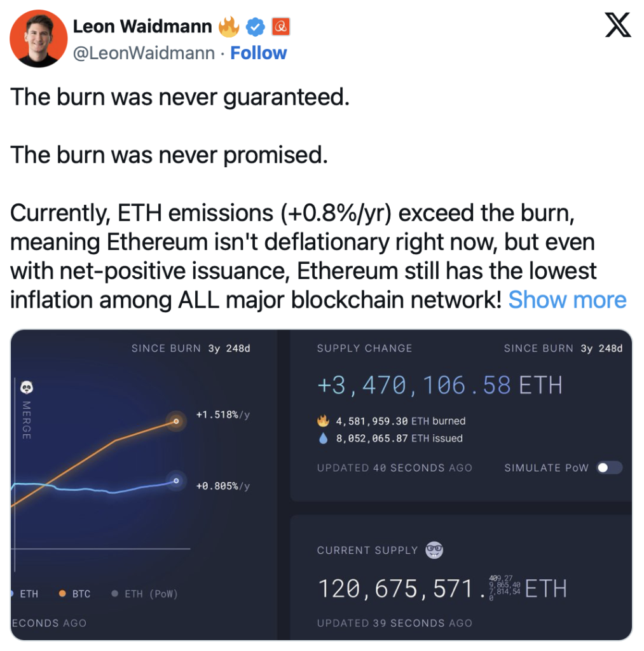Open the @LeonWaidmann handle link

tap(144, 53)
